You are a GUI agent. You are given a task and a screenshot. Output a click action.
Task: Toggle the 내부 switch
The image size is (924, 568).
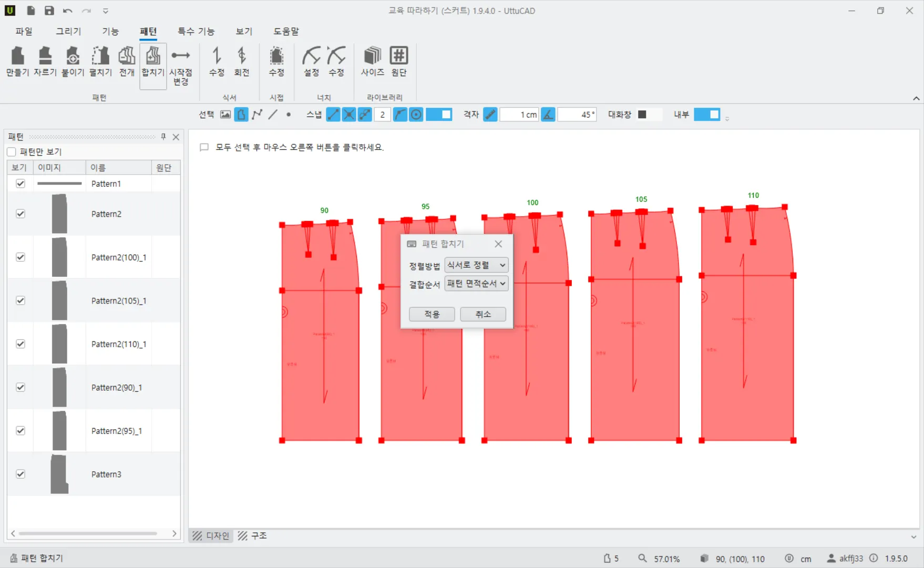click(x=707, y=115)
